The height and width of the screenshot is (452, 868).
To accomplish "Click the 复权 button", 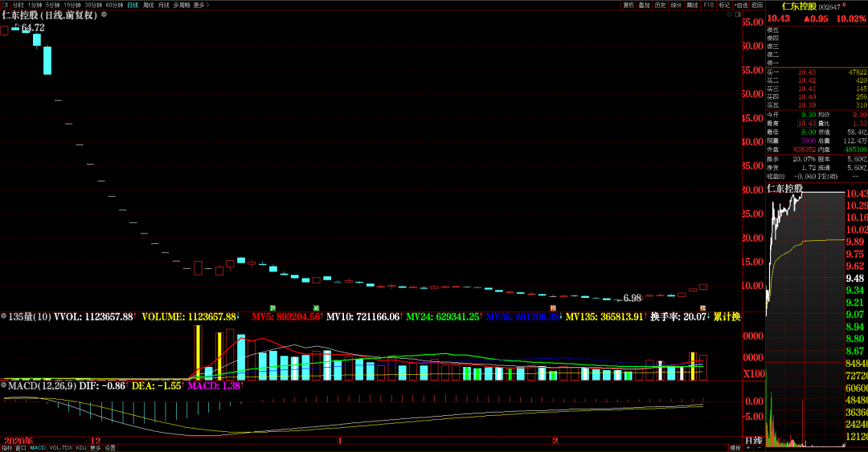I will click(628, 5).
